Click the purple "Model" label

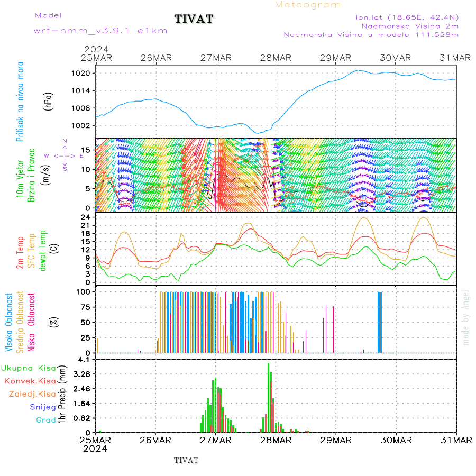point(48,15)
